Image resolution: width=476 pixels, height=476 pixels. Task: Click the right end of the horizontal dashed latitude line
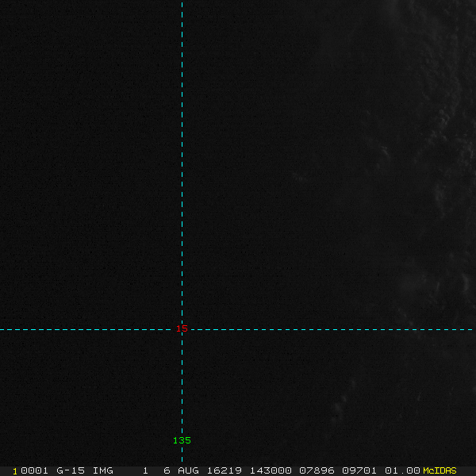pyautogui.click(x=473, y=328)
